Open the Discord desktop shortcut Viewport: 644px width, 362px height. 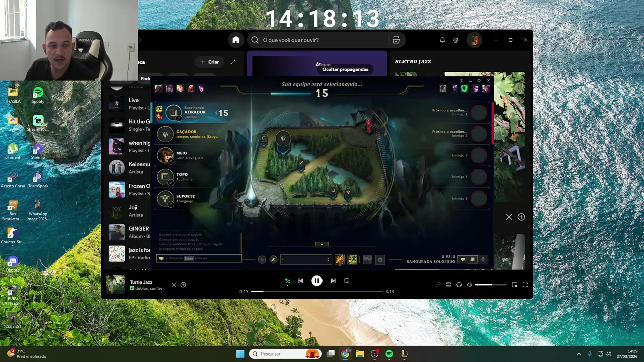(x=13, y=264)
